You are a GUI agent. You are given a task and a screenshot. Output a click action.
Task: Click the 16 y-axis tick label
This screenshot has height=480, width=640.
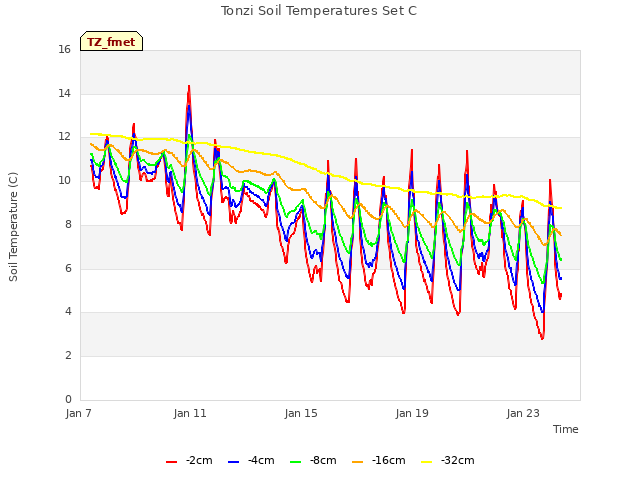coord(64,50)
